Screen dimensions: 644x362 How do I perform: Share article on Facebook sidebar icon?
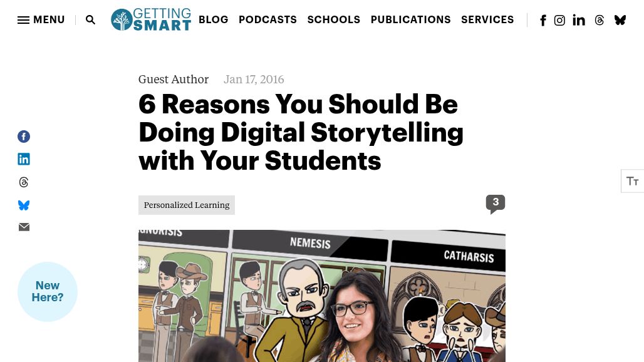pyautogui.click(x=24, y=137)
